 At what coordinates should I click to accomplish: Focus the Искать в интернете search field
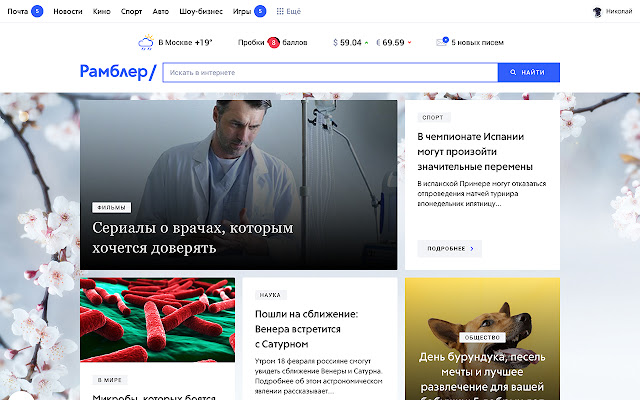click(330, 72)
